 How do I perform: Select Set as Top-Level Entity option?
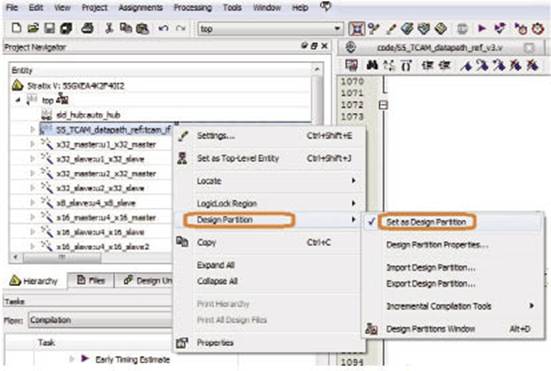238,158
